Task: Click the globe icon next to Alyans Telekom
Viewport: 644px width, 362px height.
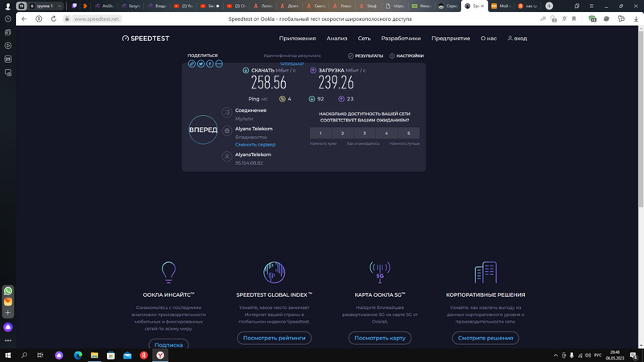Action: 227,130
